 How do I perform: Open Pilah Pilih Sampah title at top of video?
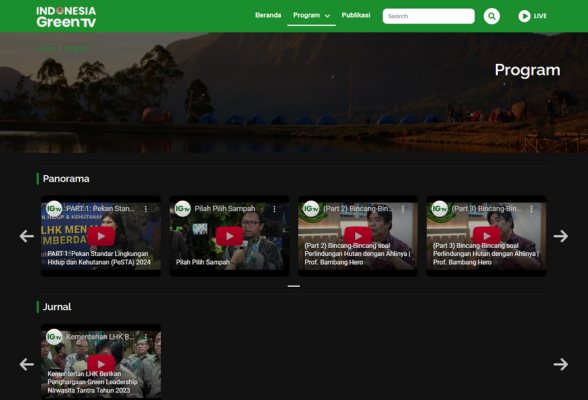pyautogui.click(x=225, y=208)
